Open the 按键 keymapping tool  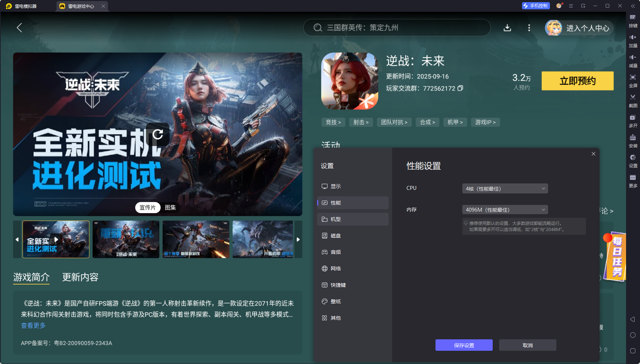(x=633, y=21)
